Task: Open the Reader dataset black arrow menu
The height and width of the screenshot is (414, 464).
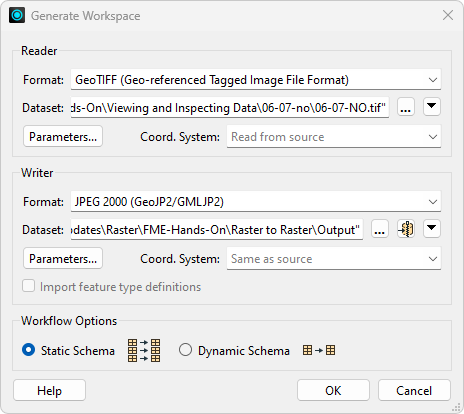Action: coord(432,107)
